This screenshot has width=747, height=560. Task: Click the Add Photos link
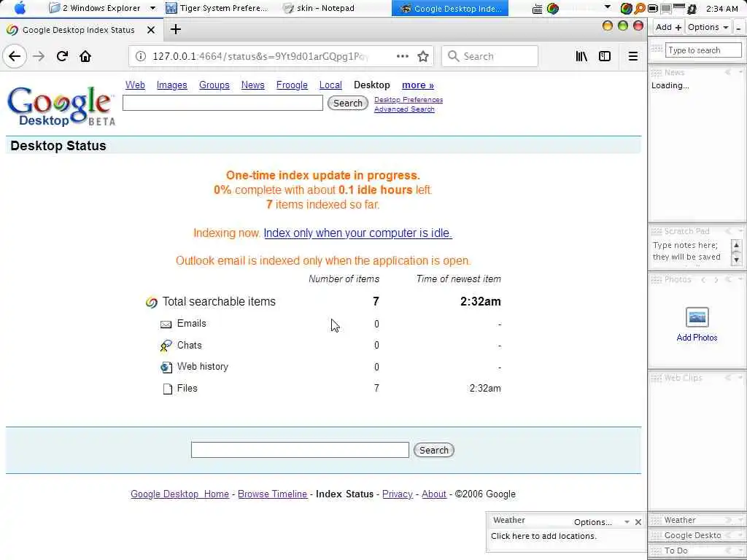point(697,338)
